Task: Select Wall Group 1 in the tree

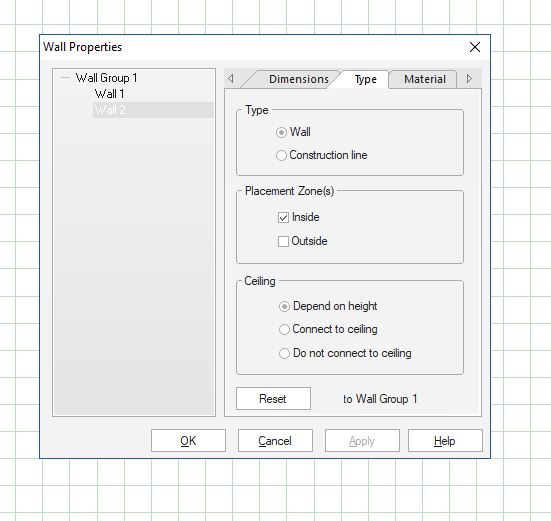Action: pyautogui.click(x=106, y=78)
